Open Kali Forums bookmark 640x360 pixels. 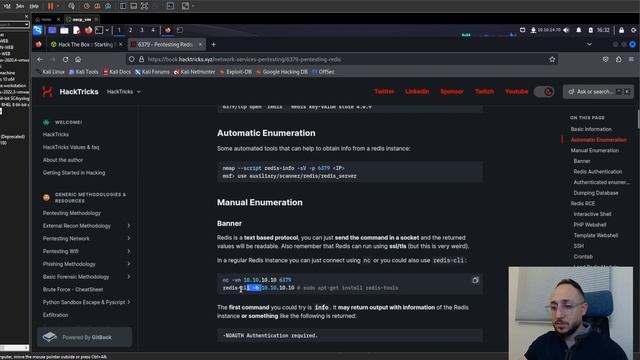(152, 72)
